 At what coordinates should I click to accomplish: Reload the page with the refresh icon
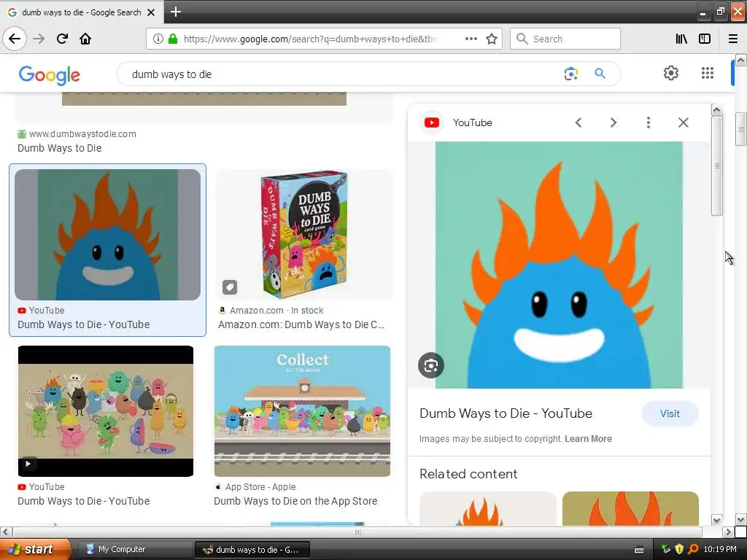[62, 39]
